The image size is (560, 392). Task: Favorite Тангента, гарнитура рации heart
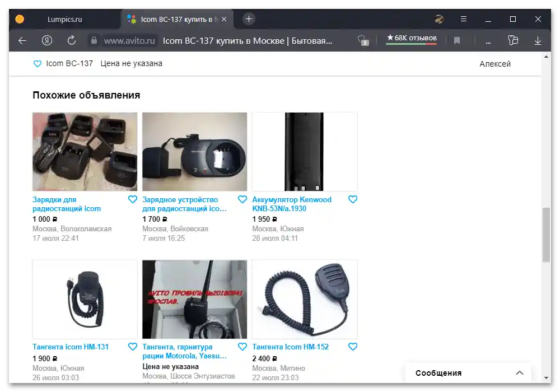click(x=242, y=347)
